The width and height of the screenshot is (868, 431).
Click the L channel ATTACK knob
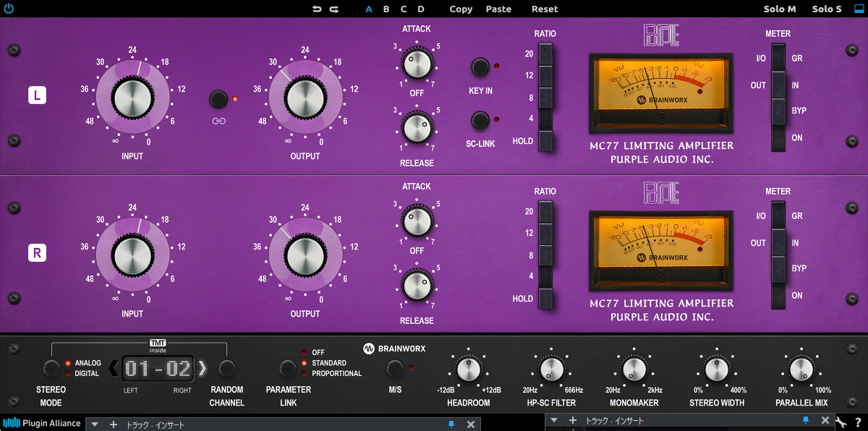[416, 64]
